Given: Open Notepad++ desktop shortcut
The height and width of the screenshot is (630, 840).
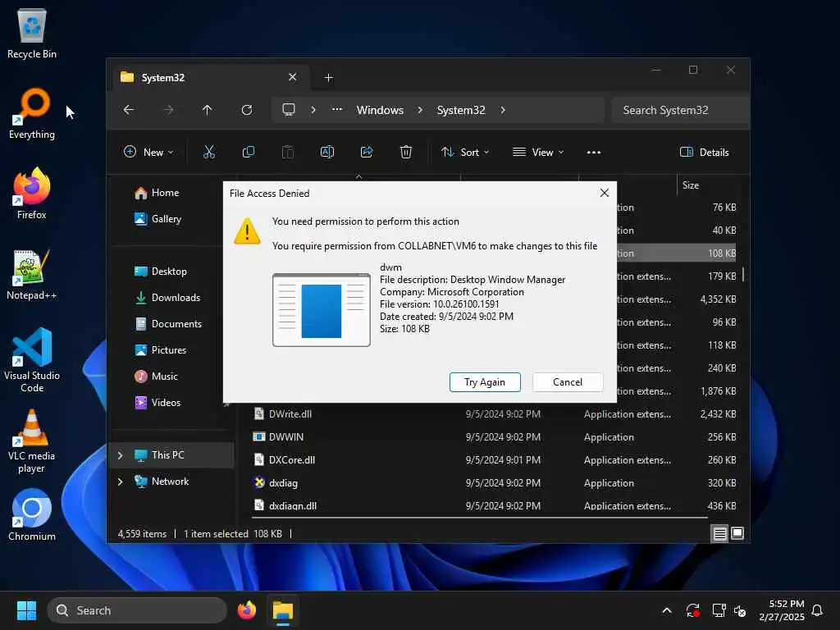Looking at the screenshot, I should click(32, 274).
